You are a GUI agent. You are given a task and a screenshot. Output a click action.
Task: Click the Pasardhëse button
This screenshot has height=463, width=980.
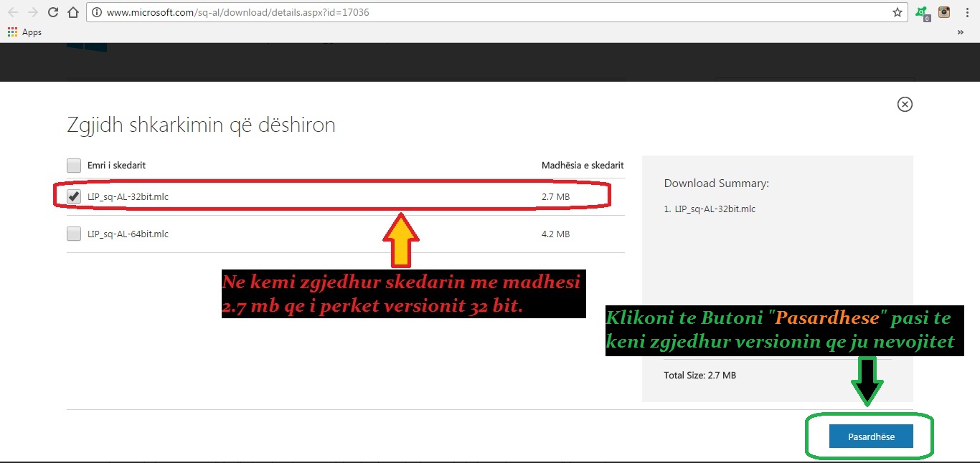871,436
